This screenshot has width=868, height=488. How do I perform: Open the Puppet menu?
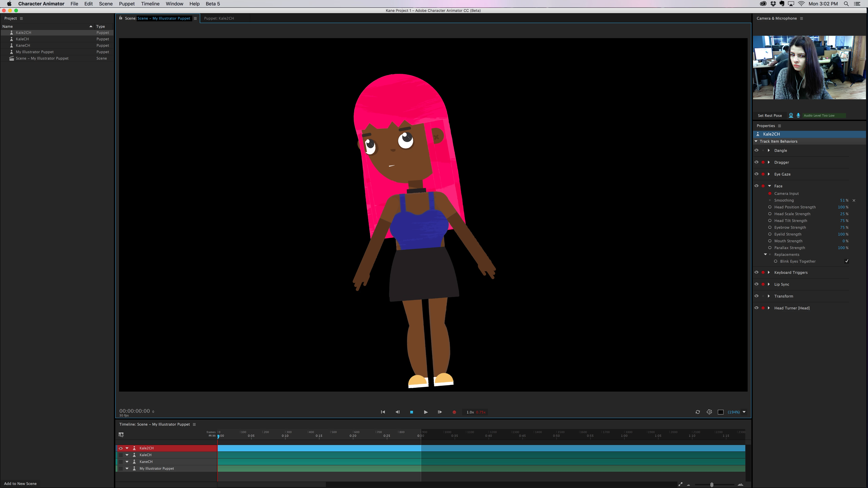127,4
